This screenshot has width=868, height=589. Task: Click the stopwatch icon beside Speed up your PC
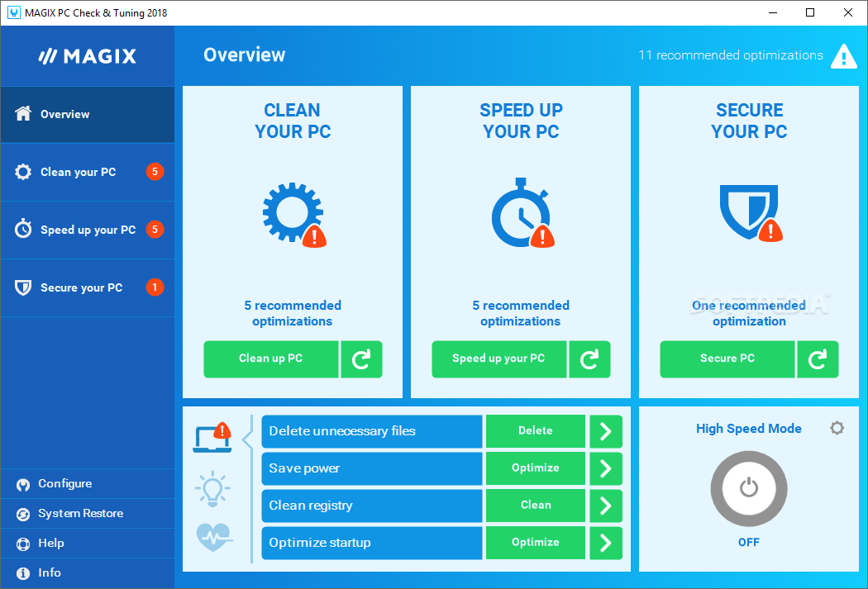click(x=23, y=229)
